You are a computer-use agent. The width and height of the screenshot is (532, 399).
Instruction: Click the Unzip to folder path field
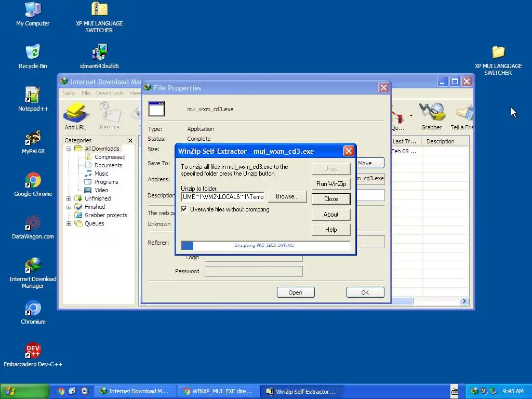pos(222,197)
